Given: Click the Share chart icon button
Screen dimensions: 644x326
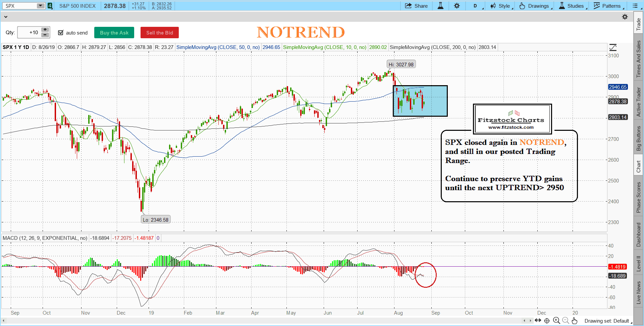Looking at the screenshot, I should click(416, 6).
